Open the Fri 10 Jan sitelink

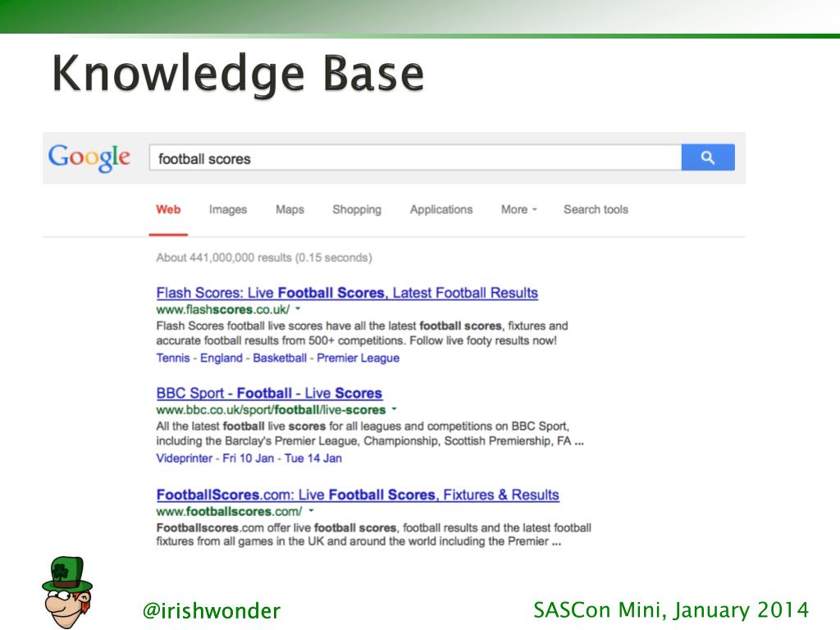[x=248, y=459]
